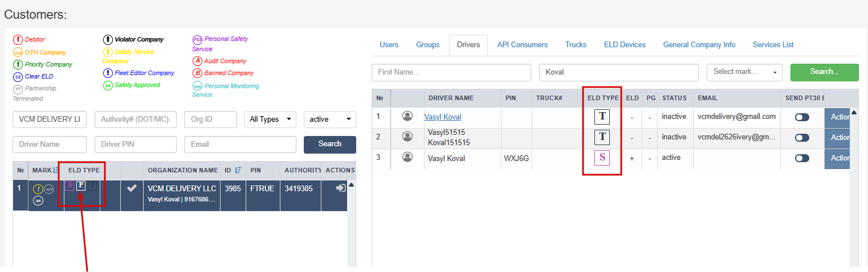
Task: Open the active status dropdown
Action: 330,119
